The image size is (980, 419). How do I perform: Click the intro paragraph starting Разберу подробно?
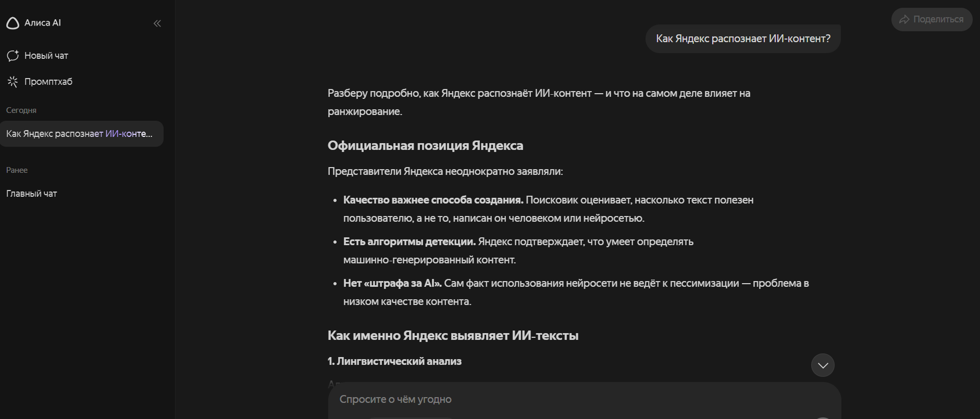(539, 102)
